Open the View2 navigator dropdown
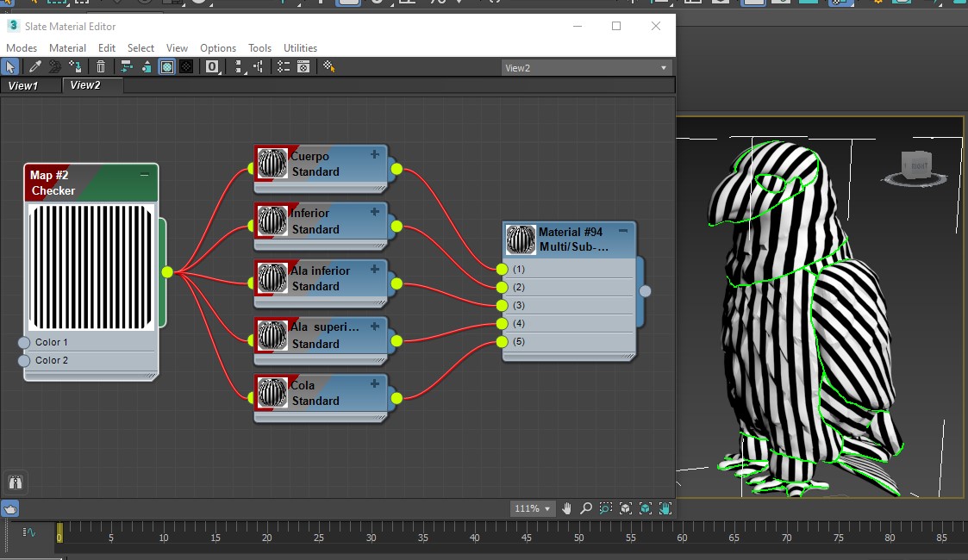 [663, 68]
